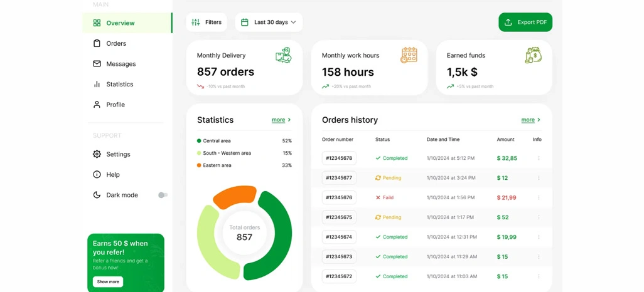Screen dimensions: 644x292
Task: Click the Central area green legend dot
Action: pyautogui.click(x=199, y=140)
